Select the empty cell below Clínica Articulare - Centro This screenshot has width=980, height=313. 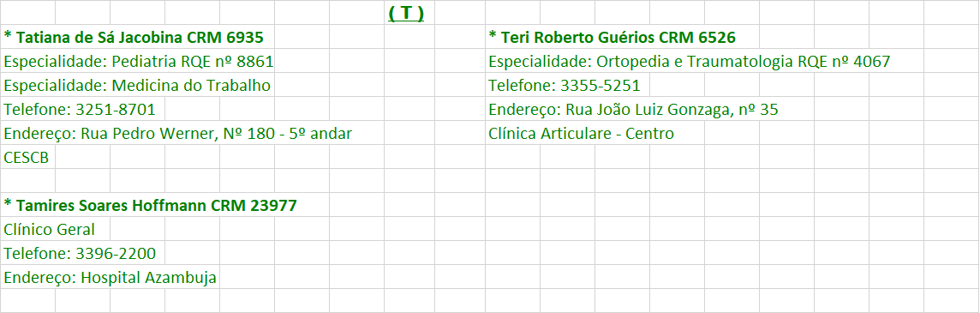[x=512, y=157]
